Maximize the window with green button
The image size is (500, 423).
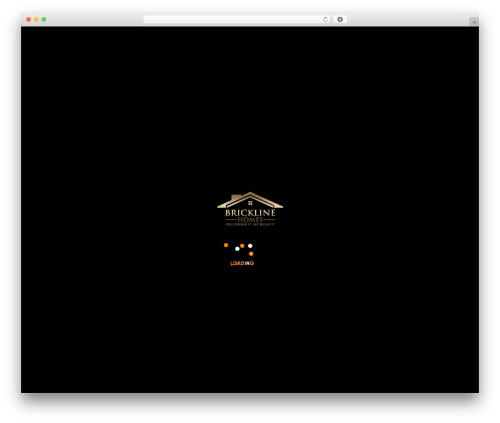pyautogui.click(x=44, y=19)
